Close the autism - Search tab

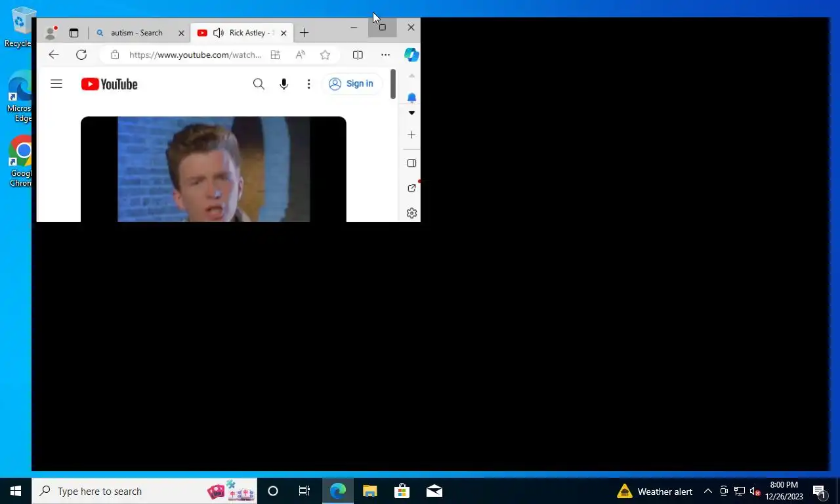pos(182,33)
